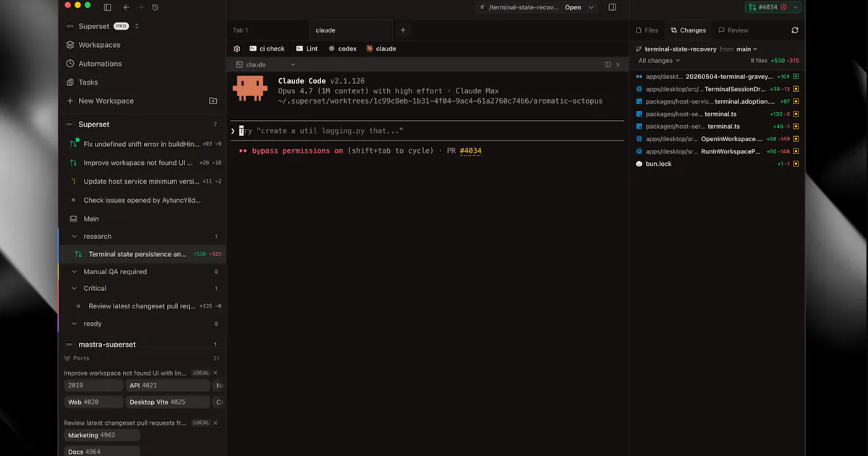Open 'Update host service minimum versi...' workspace
Screen dimensions: 868x456
tap(142, 182)
